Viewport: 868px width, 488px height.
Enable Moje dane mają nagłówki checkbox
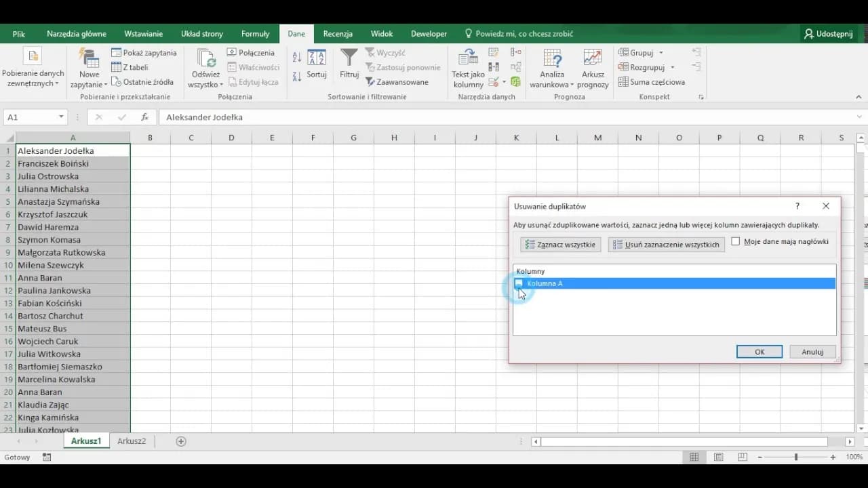pyautogui.click(x=736, y=242)
